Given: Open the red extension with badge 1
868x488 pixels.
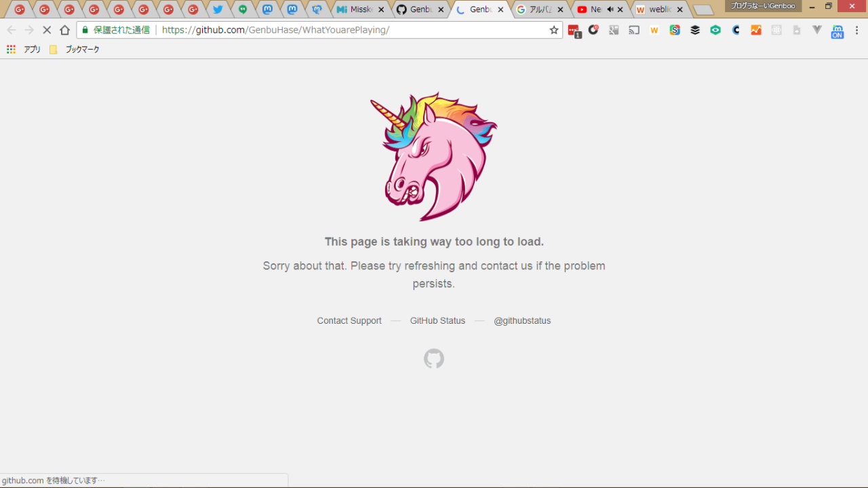Looking at the screenshot, I should coord(574,31).
